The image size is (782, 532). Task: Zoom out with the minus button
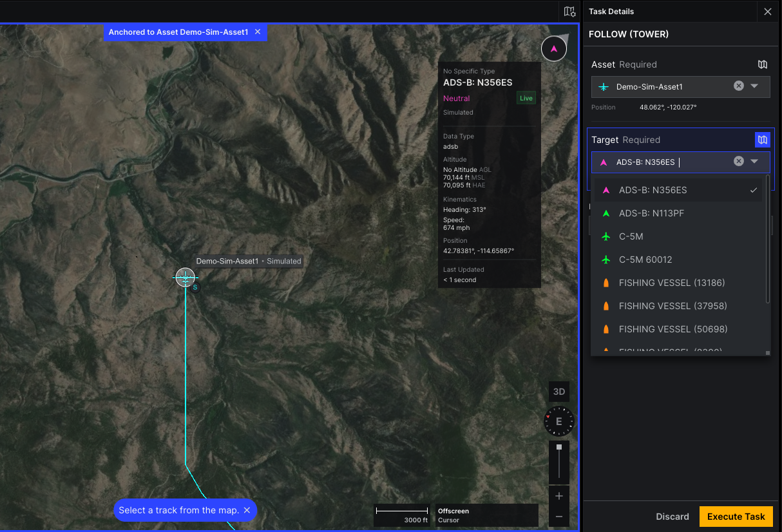point(559,517)
